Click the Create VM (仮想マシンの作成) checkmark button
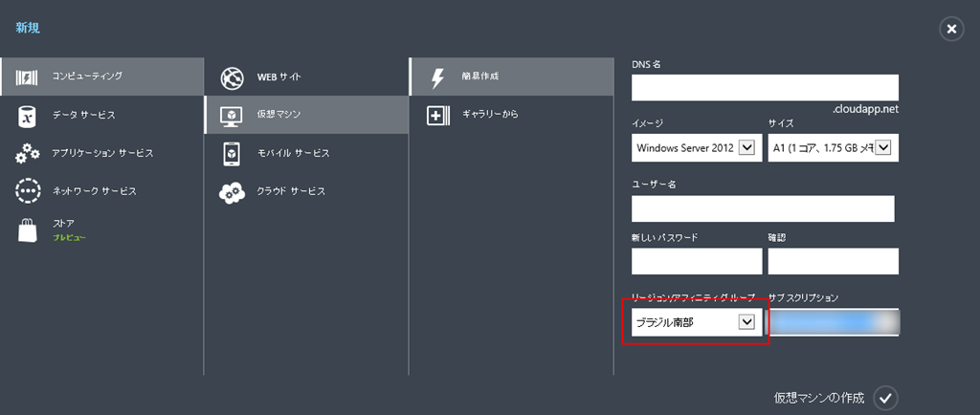Image resolution: width=980 pixels, height=415 pixels. 886,397
